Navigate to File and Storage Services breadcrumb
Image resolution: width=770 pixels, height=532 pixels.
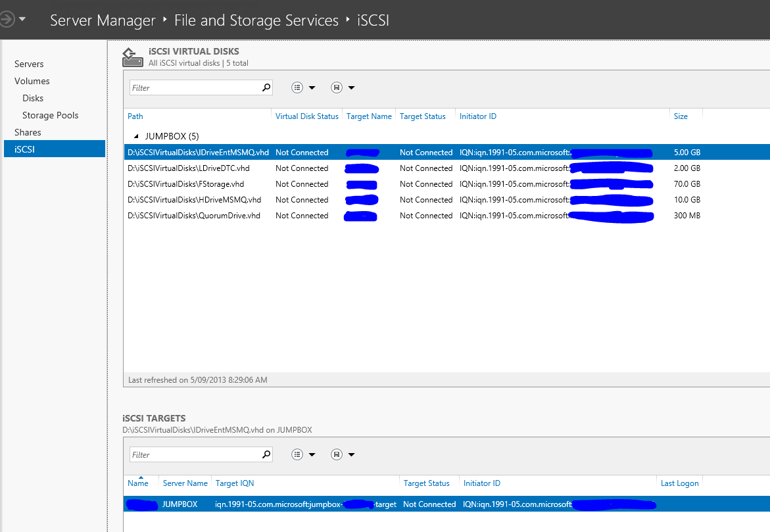256,20
